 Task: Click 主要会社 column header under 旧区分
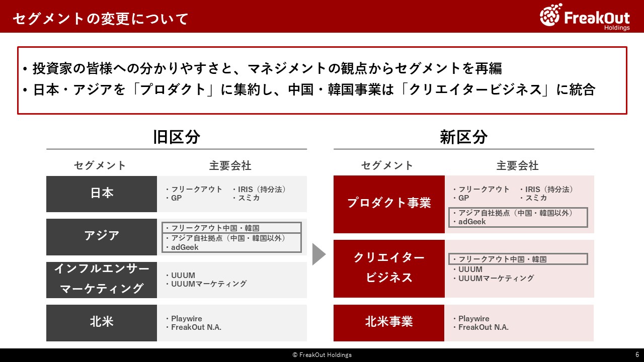click(x=230, y=165)
